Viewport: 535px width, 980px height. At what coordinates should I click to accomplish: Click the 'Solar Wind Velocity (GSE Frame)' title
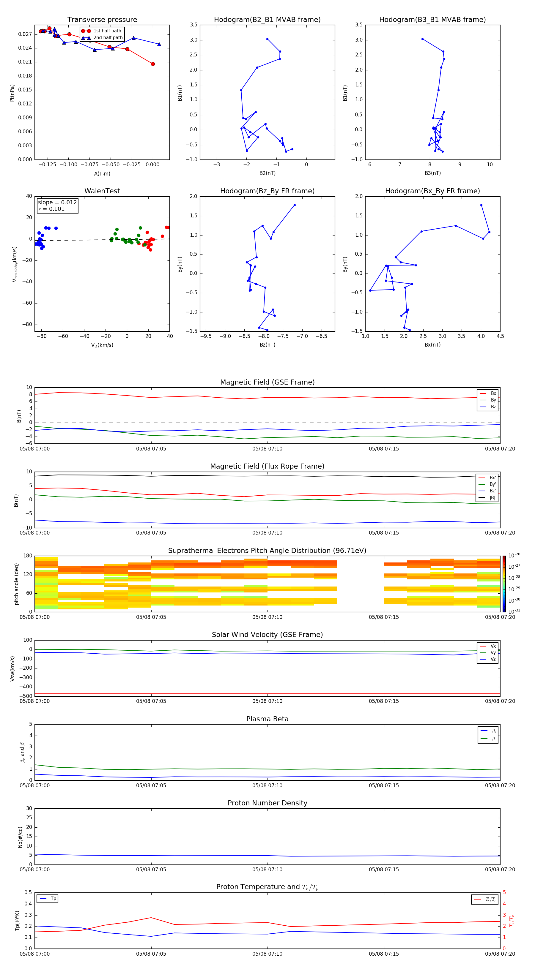tap(267, 635)
